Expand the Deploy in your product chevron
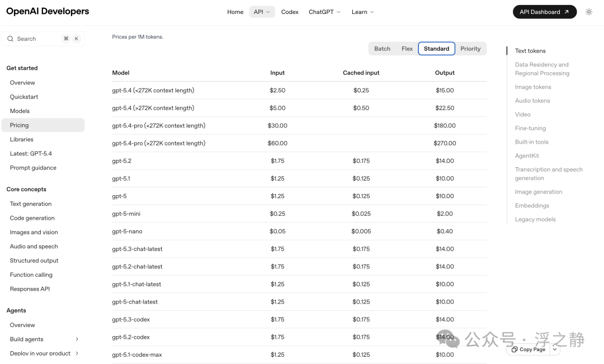The width and height of the screenshot is (604, 364). coord(77,353)
